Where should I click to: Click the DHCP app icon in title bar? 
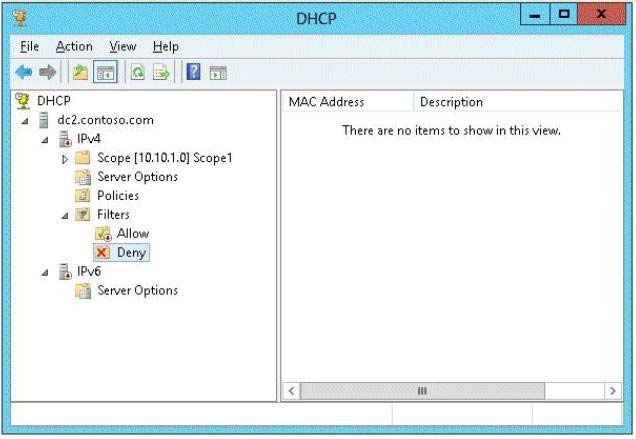click(19, 18)
